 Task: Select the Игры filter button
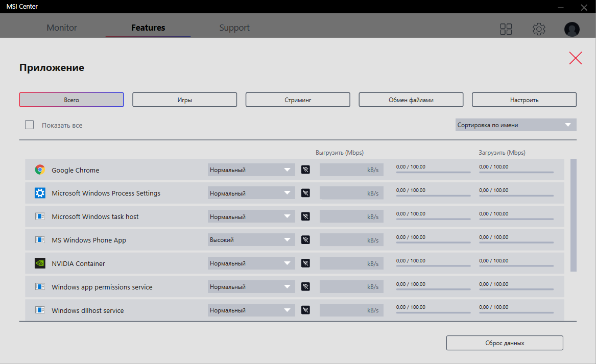click(184, 100)
